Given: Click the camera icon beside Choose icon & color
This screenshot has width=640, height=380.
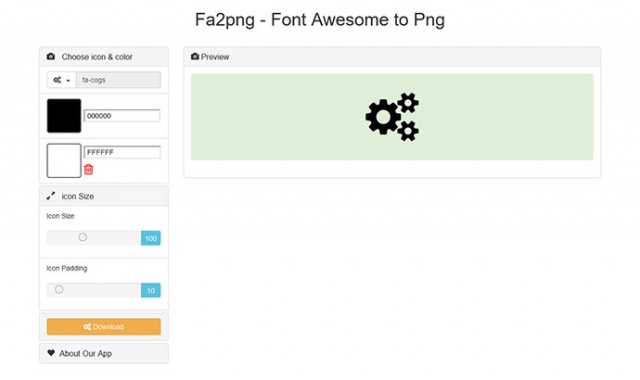Looking at the screenshot, I should (x=51, y=56).
